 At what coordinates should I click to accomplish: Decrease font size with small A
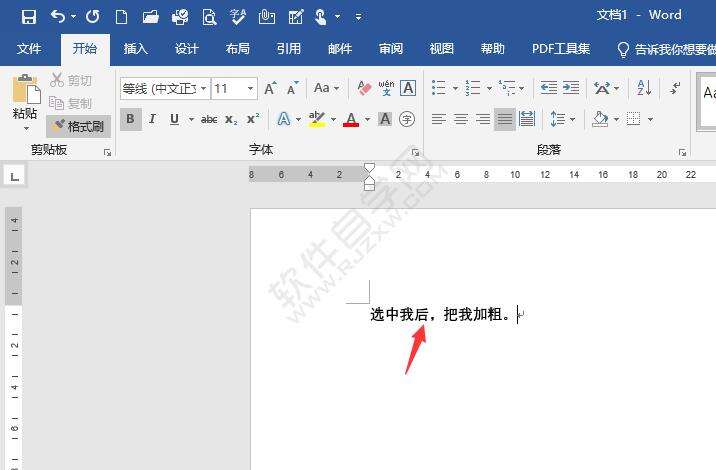292,88
